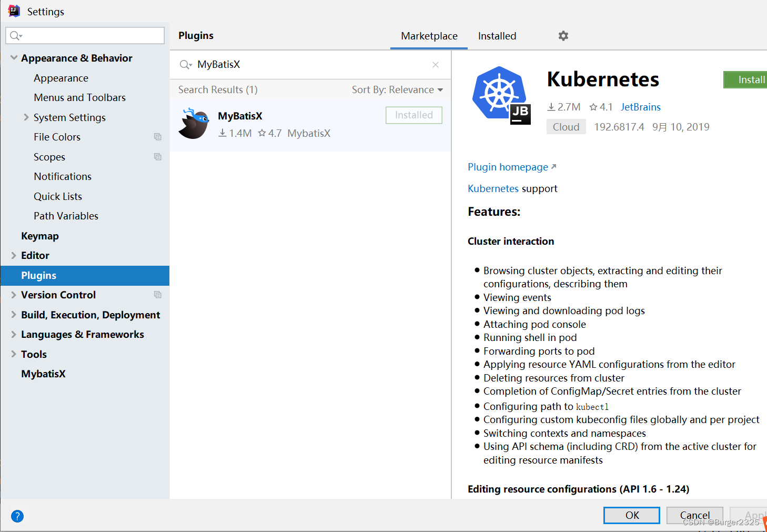The image size is (767, 532).
Task: Click 'Running shell in pod' bullet text
Action: tap(530, 337)
